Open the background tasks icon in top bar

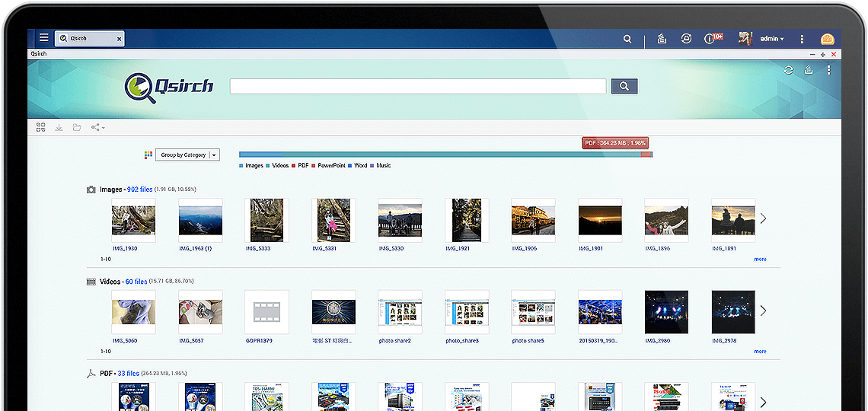click(661, 39)
